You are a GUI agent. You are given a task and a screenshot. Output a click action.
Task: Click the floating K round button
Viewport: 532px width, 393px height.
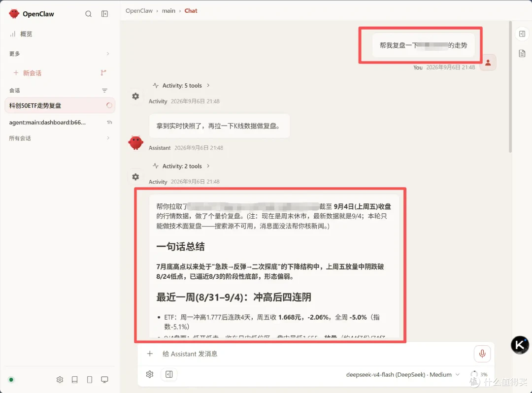pyautogui.click(x=520, y=345)
